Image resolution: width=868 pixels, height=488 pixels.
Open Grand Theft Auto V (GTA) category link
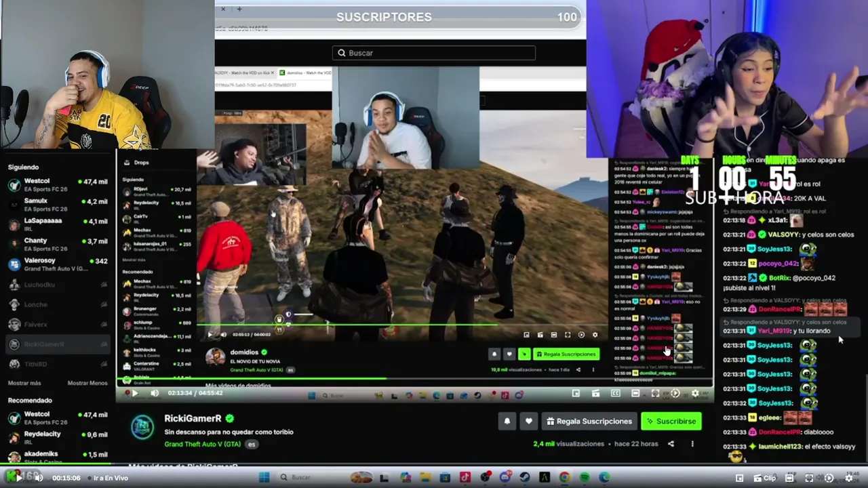coord(203,444)
